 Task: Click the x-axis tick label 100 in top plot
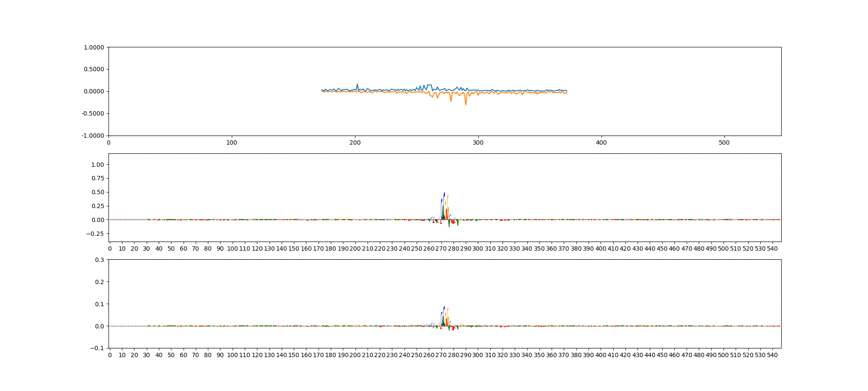click(232, 142)
